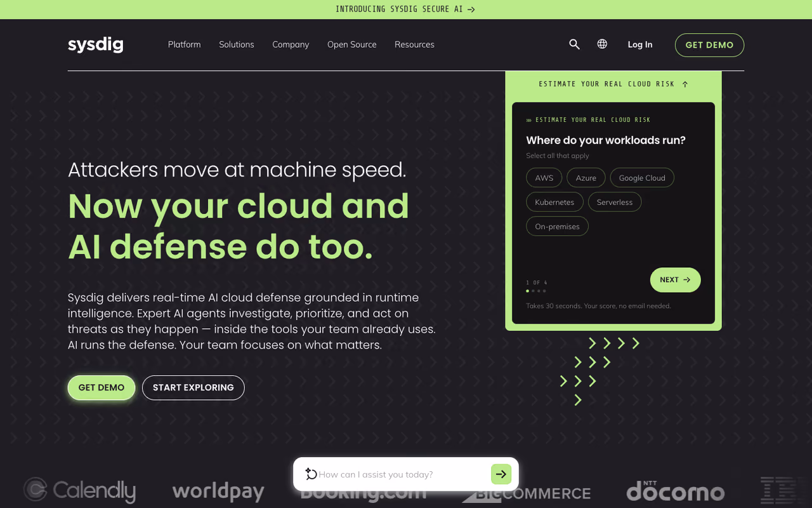This screenshot has width=812, height=508.
Task: Click the Log In link
Action: (640, 44)
